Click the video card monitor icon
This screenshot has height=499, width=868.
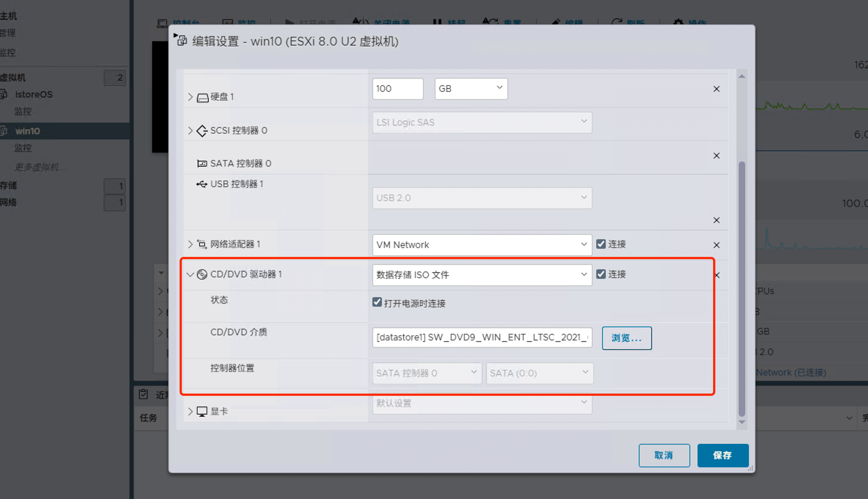coord(202,411)
